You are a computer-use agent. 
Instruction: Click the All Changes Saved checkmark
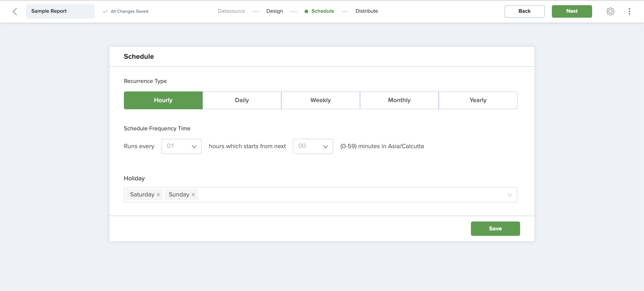105,11
